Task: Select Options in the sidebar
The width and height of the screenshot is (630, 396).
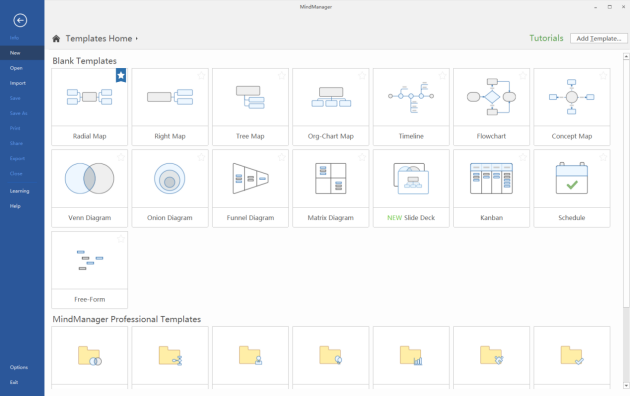Action: coord(19,367)
